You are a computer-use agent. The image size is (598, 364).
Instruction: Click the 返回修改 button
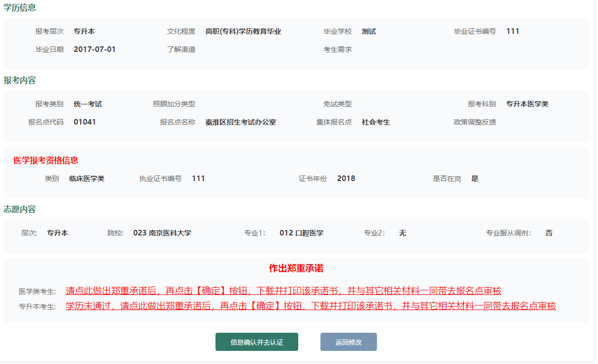348,342
